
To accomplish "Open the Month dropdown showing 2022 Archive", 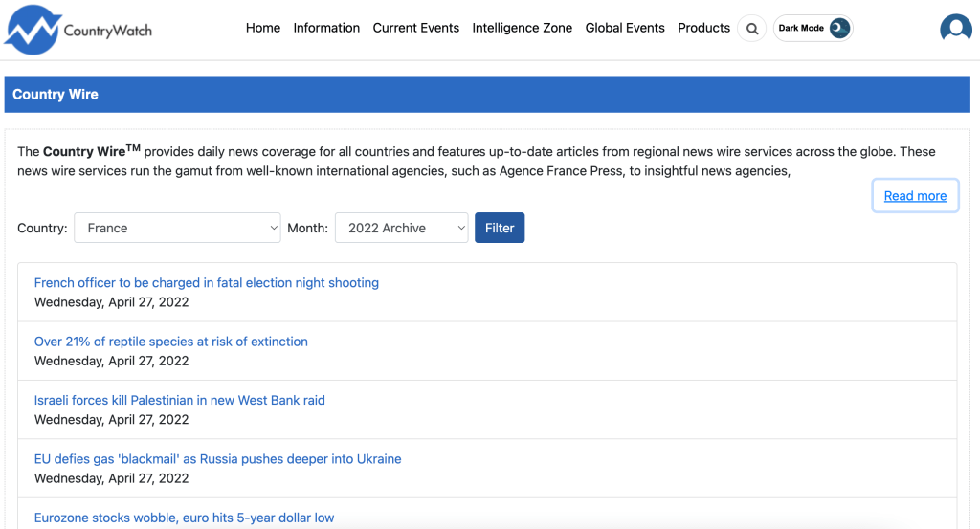I will point(401,228).
